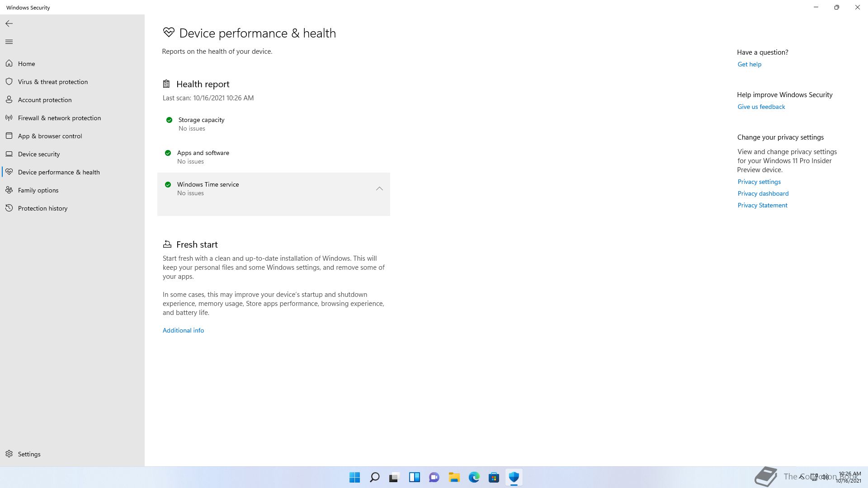Screen dimensions: 868x488
Task: Open Virus & threat protection page
Action: click(72, 82)
